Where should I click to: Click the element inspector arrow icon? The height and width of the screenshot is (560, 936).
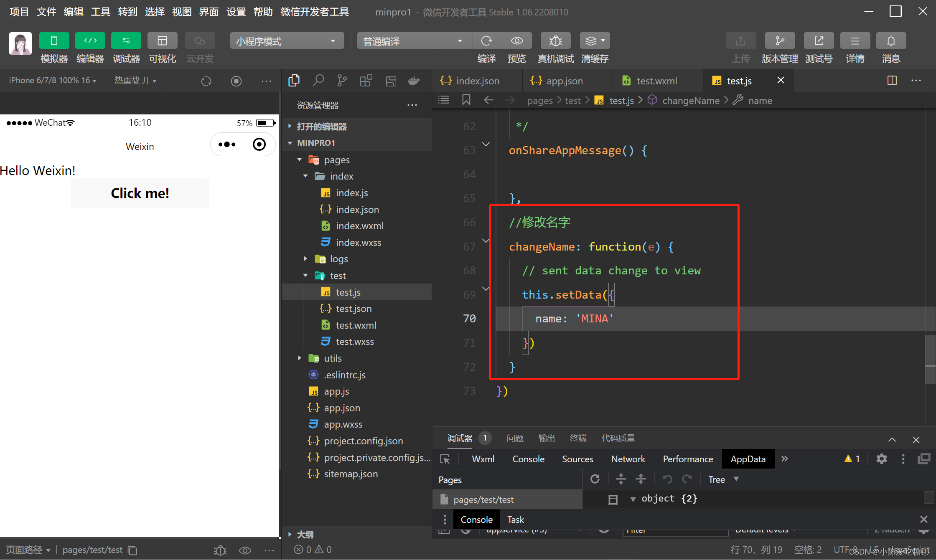point(445,459)
